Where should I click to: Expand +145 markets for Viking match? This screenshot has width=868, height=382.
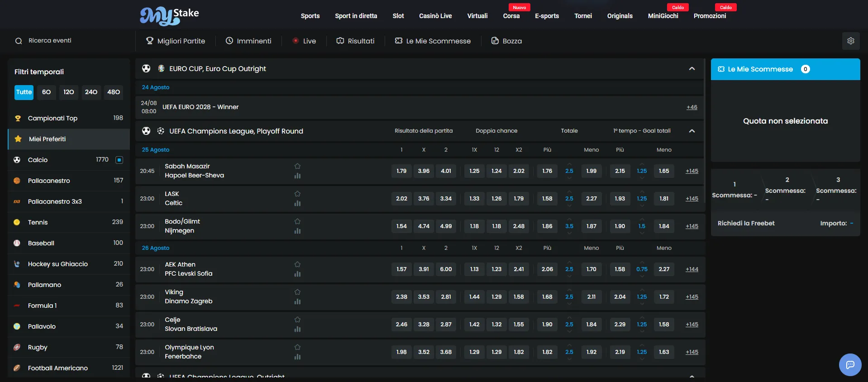pos(692,297)
